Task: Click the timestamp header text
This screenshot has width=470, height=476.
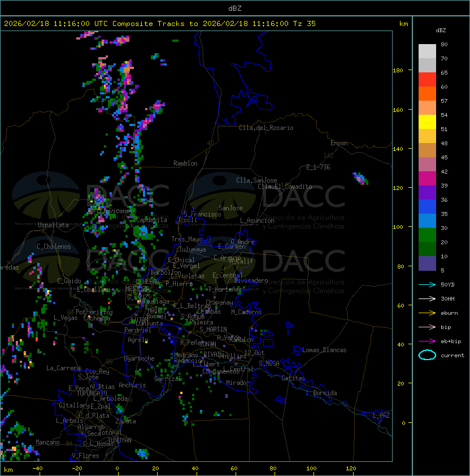Action: tap(160, 24)
